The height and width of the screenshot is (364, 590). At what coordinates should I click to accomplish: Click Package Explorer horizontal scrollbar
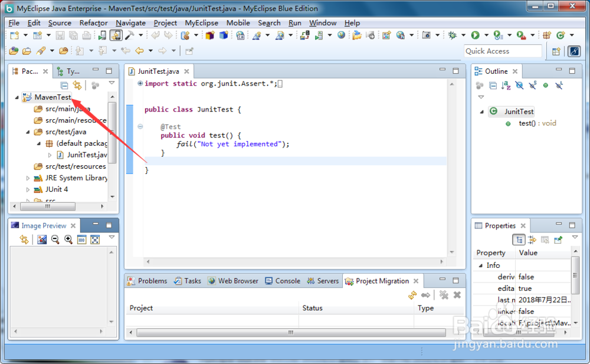click(x=47, y=206)
